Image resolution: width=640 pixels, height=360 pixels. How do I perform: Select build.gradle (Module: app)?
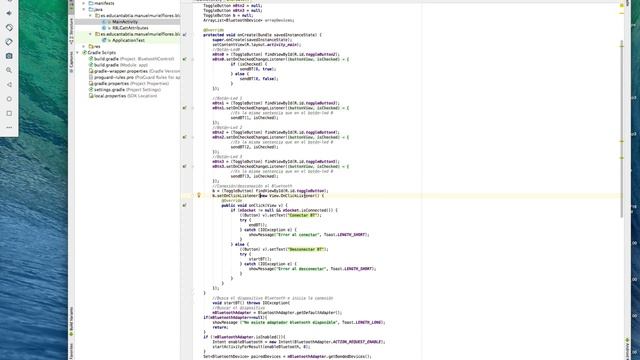tap(121, 65)
